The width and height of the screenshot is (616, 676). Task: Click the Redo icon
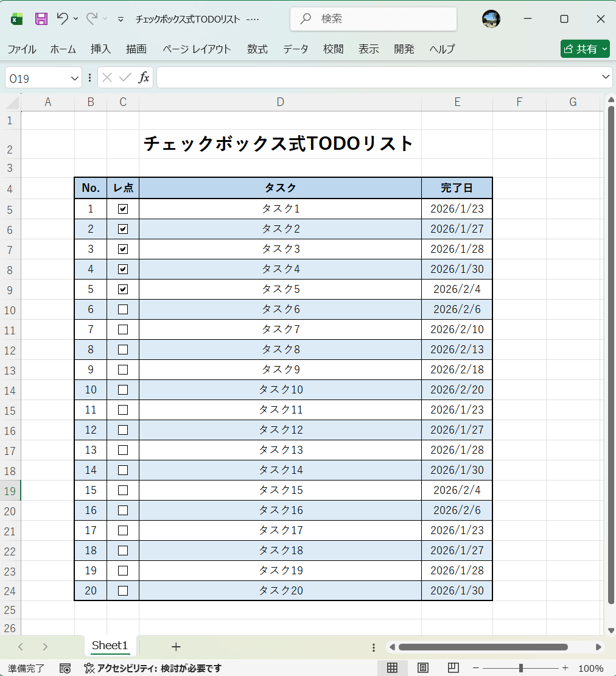(x=90, y=19)
